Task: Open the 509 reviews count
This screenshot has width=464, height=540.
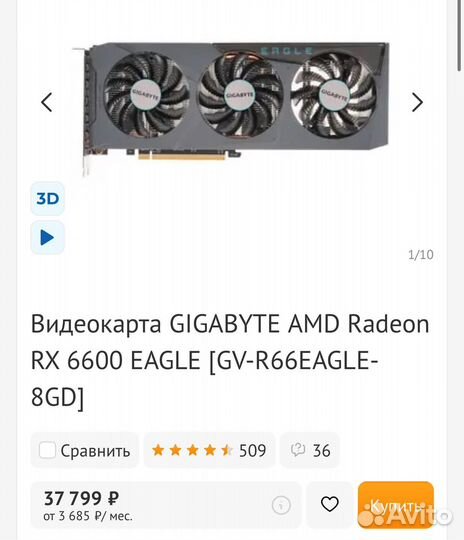Action: coord(252,450)
